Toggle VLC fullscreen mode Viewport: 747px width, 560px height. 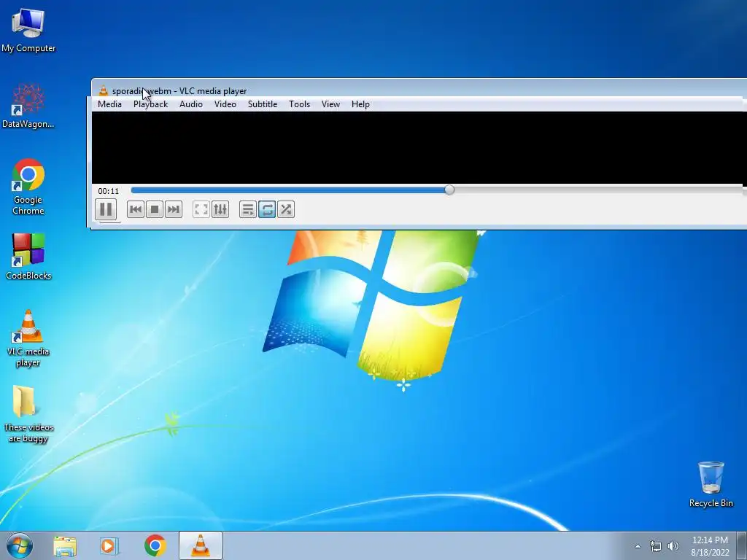pyautogui.click(x=201, y=209)
